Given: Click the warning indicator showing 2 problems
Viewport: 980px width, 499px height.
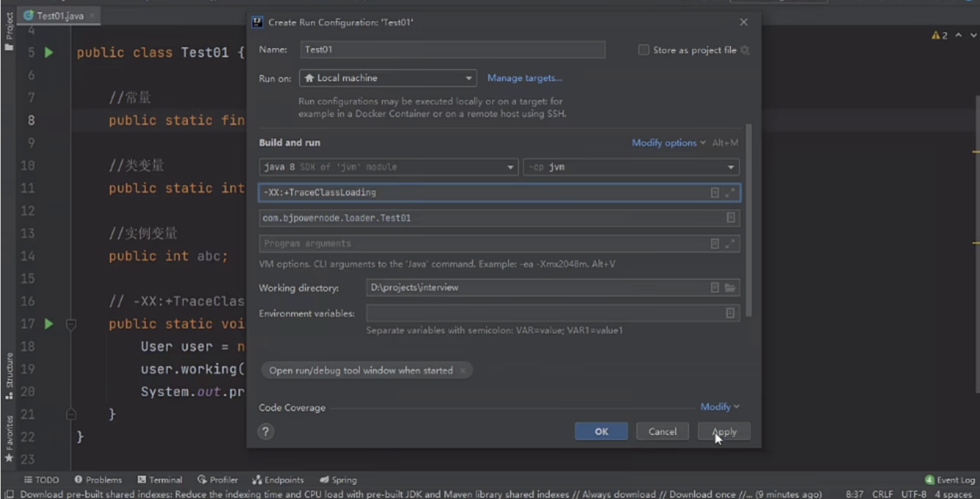Looking at the screenshot, I should [x=939, y=36].
